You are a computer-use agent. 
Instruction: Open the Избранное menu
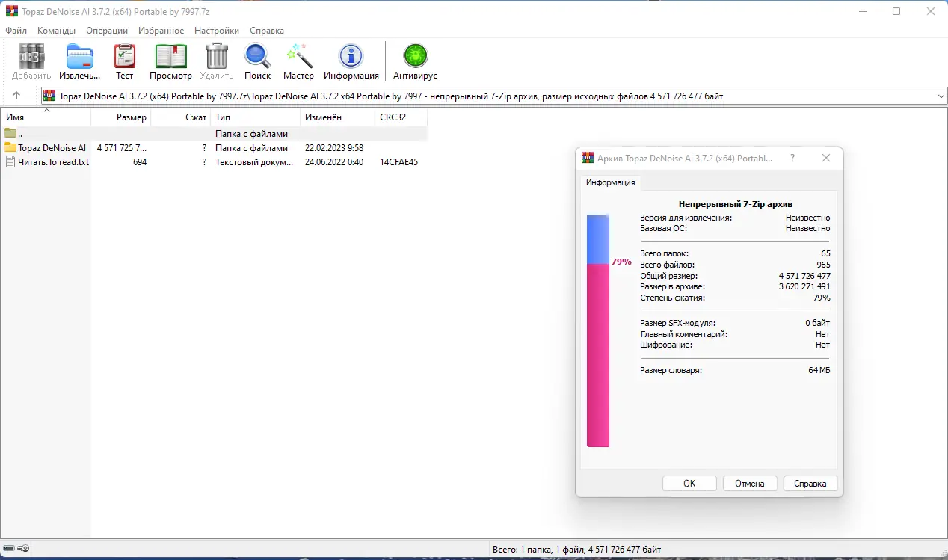point(161,31)
